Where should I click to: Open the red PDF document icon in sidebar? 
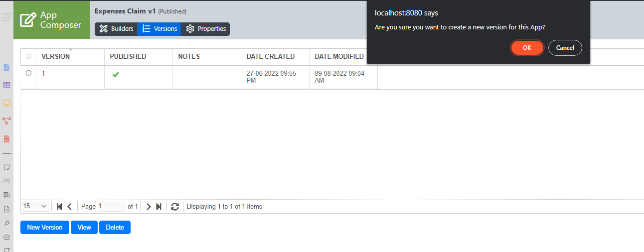[x=7, y=139]
